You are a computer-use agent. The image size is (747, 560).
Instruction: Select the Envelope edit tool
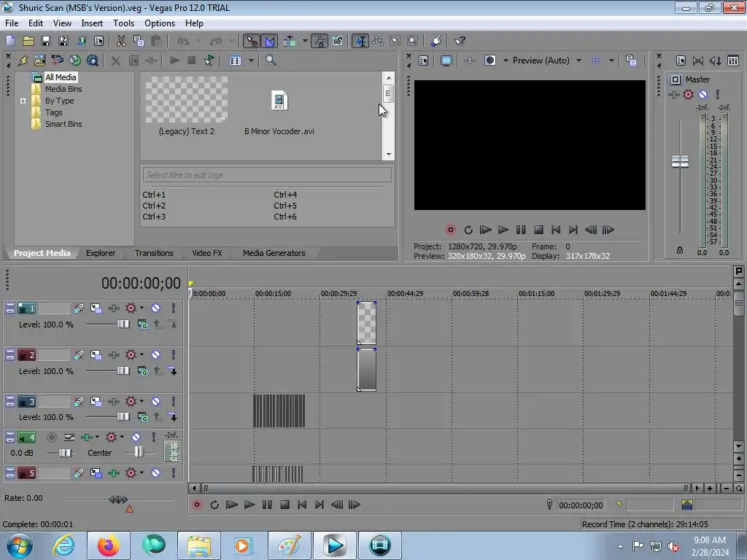pos(378,41)
